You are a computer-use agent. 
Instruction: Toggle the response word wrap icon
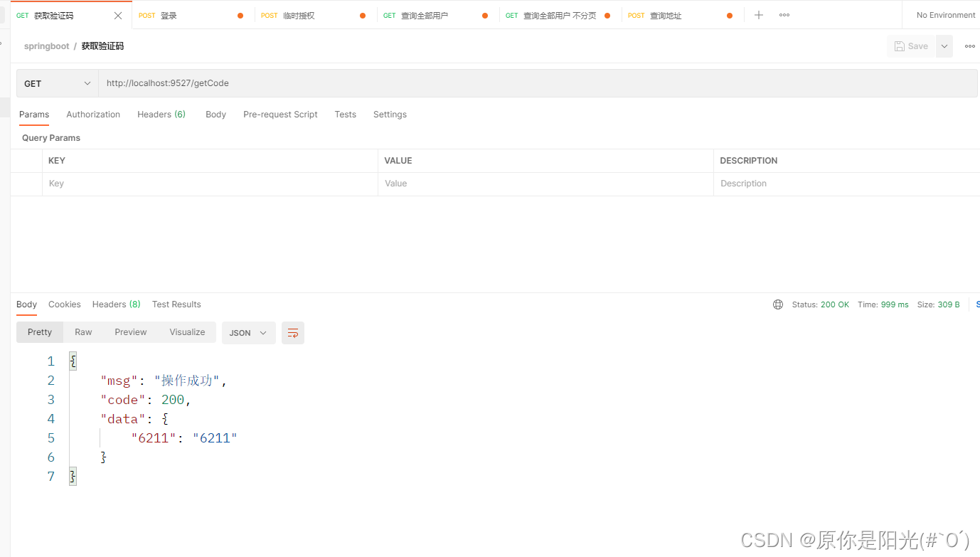293,333
